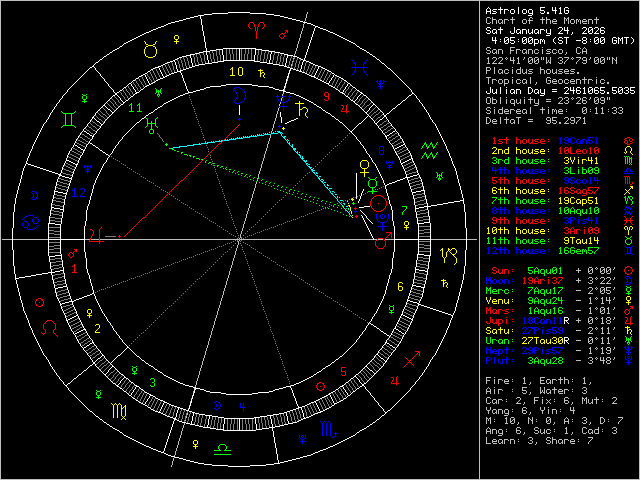Viewport: 640px width, 480px height.
Task: Click the Jupiter glyph beside the Jupi row in sidebar
Action: click(629, 321)
